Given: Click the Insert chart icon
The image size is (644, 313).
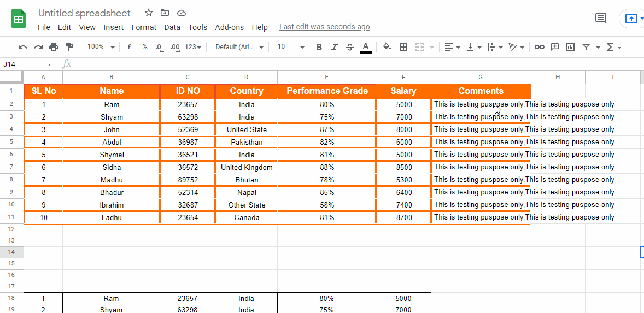Looking at the screenshot, I should [570, 47].
